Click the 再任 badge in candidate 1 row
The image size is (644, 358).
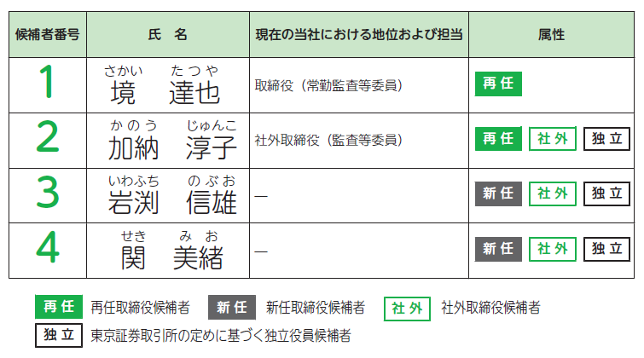pyautogui.click(x=497, y=84)
